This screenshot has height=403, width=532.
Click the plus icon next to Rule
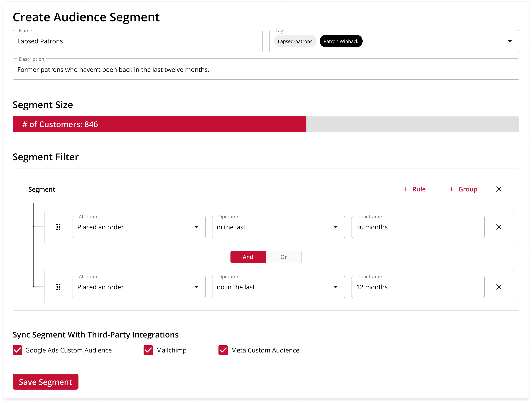pos(405,189)
